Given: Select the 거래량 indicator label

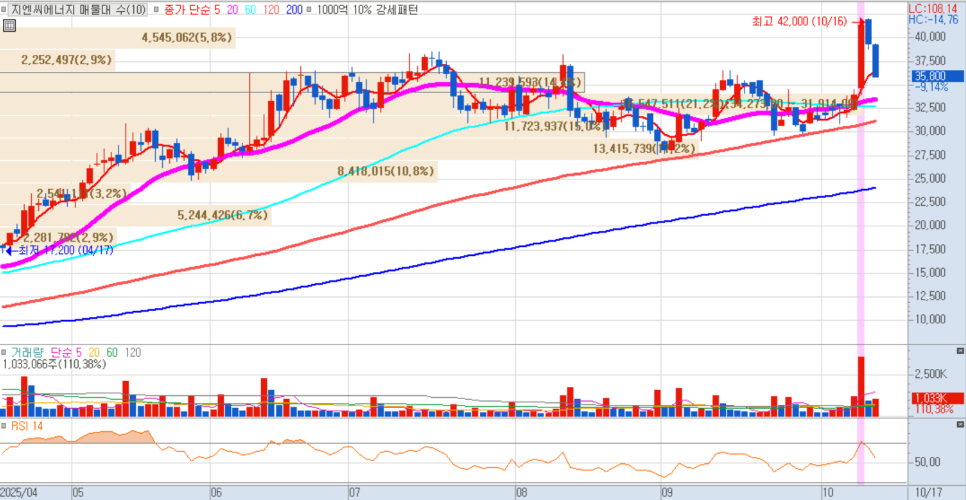Looking at the screenshot, I should pyautogui.click(x=28, y=352).
